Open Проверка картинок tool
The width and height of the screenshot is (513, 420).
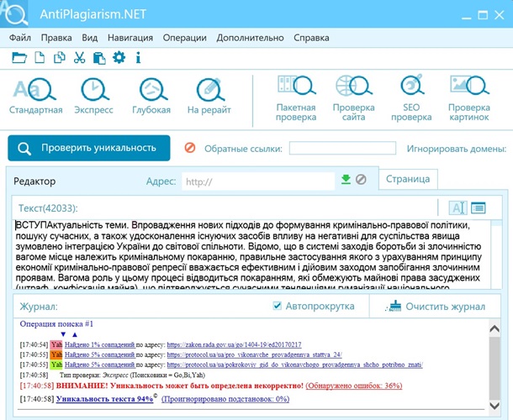tap(468, 98)
